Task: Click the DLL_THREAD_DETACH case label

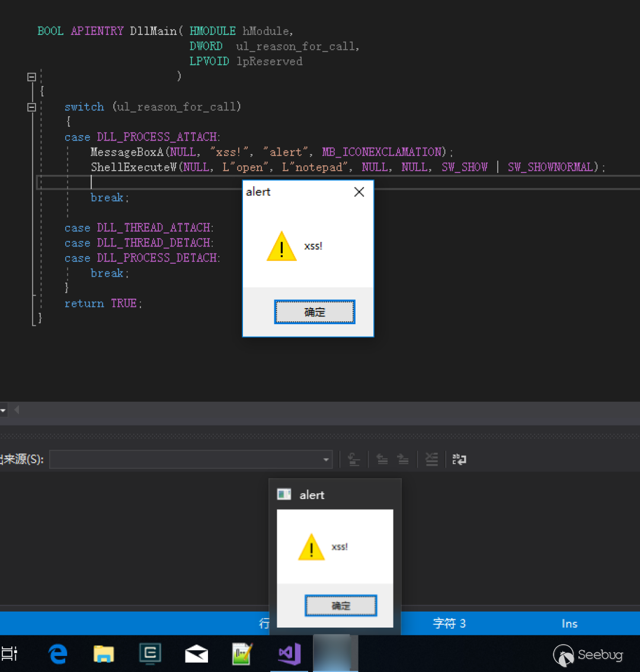Action: tap(154, 242)
